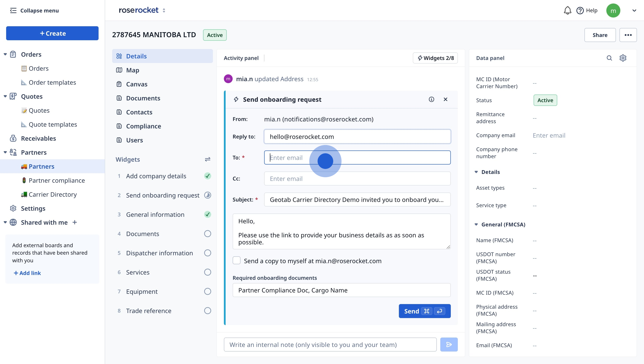The image size is (644, 364).
Task: Add a link with the Shared with me plus icon
Action: coord(75,222)
